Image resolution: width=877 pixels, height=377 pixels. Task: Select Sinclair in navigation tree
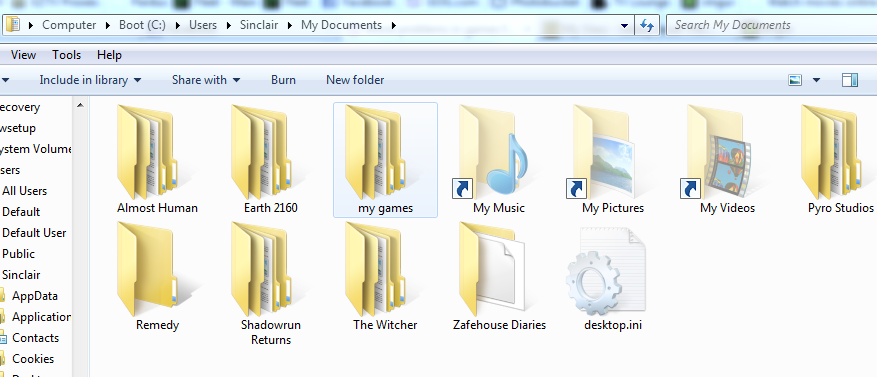(x=21, y=275)
